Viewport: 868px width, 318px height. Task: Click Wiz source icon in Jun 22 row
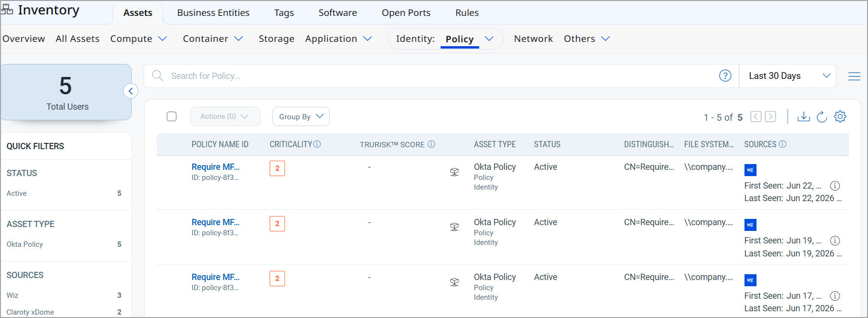tap(750, 170)
